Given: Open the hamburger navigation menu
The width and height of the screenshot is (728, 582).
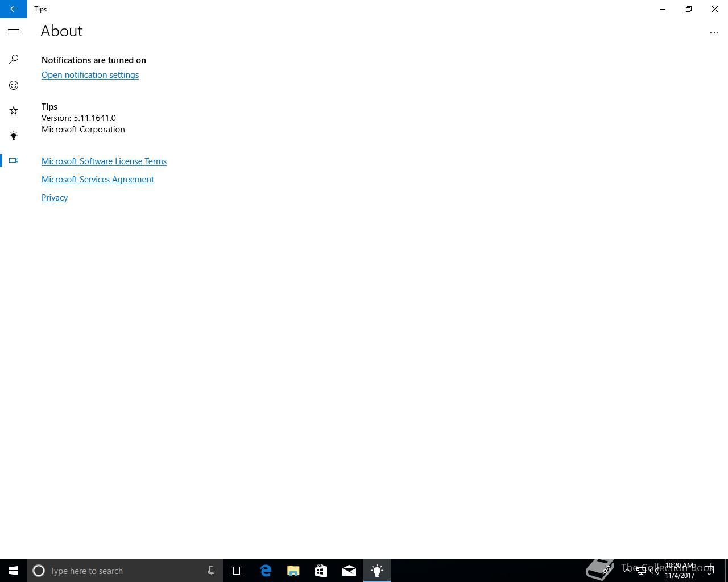Looking at the screenshot, I should pos(14,32).
